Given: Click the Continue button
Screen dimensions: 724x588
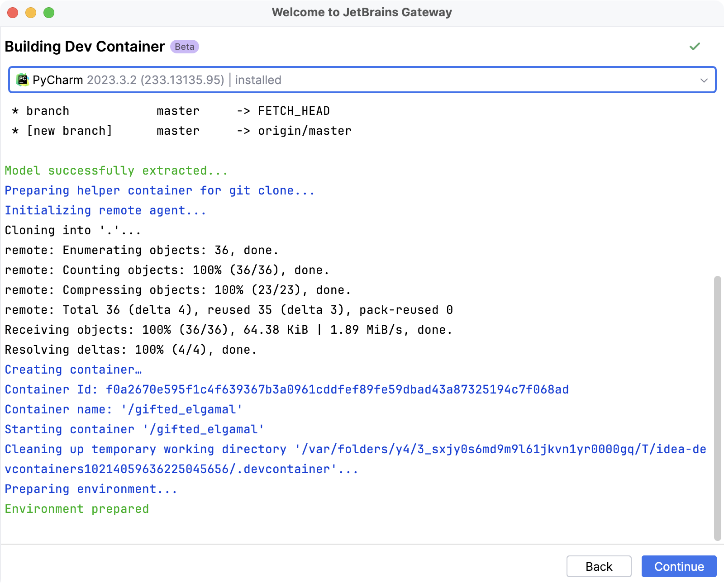Looking at the screenshot, I should click(x=679, y=566).
